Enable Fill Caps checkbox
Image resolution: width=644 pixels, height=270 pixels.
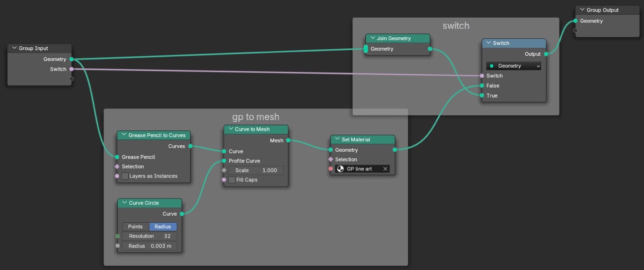232,180
